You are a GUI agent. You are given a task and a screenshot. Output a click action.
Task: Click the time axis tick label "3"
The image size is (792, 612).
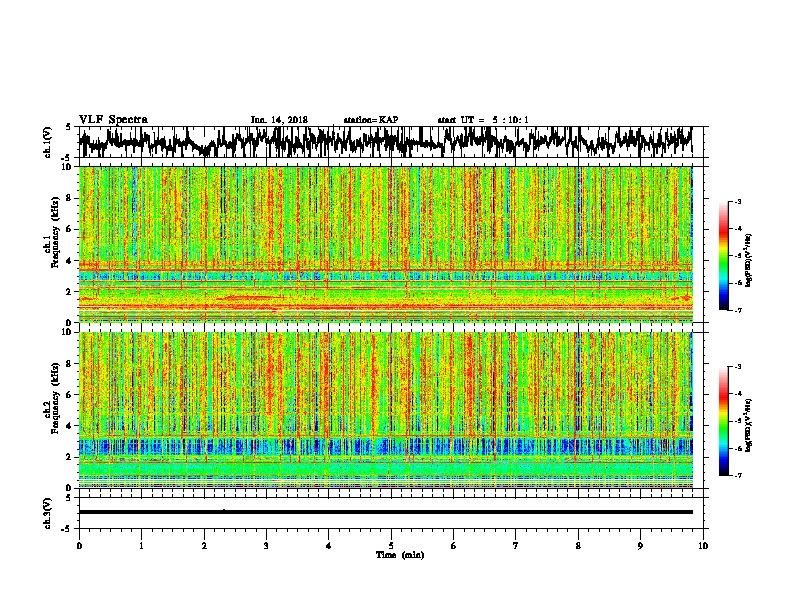pyautogui.click(x=266, y=546)
